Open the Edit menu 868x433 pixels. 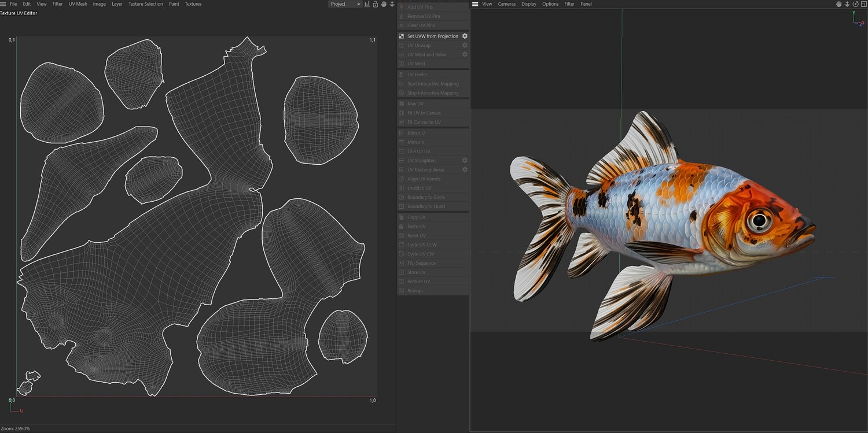click(27, 4)
